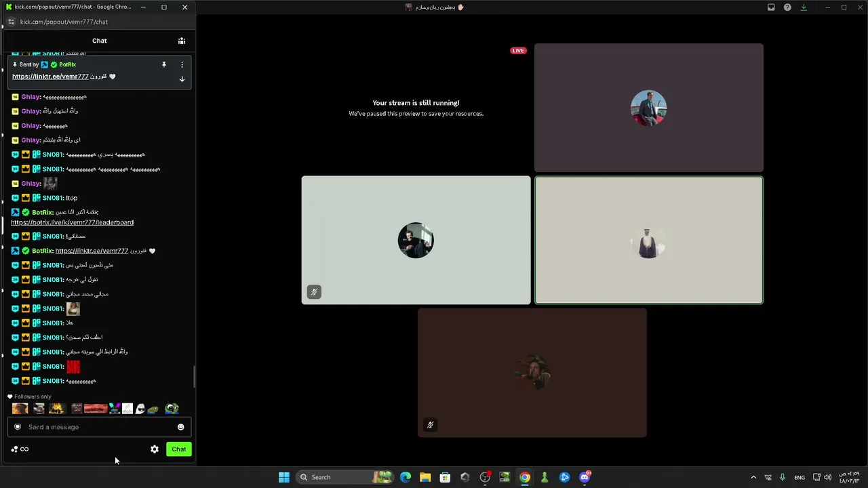Click the chat identity badge icon in input
The image size is (868, 488).
click(x=18, y=427)
